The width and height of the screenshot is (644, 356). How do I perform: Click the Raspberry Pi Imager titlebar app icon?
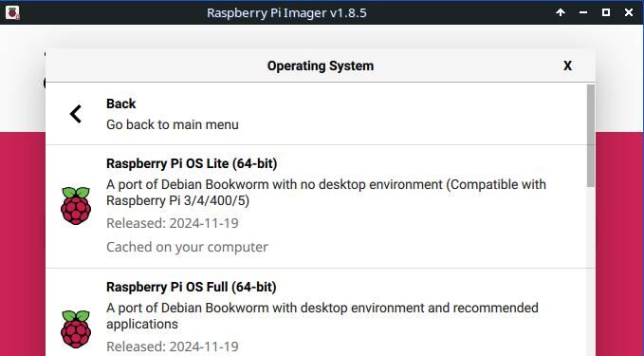tap(12, 12)
